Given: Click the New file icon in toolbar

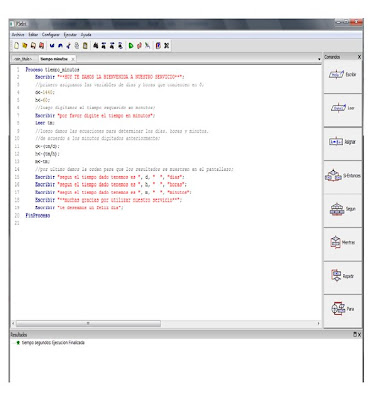Looking at the screenshot, I should (16, 46).
